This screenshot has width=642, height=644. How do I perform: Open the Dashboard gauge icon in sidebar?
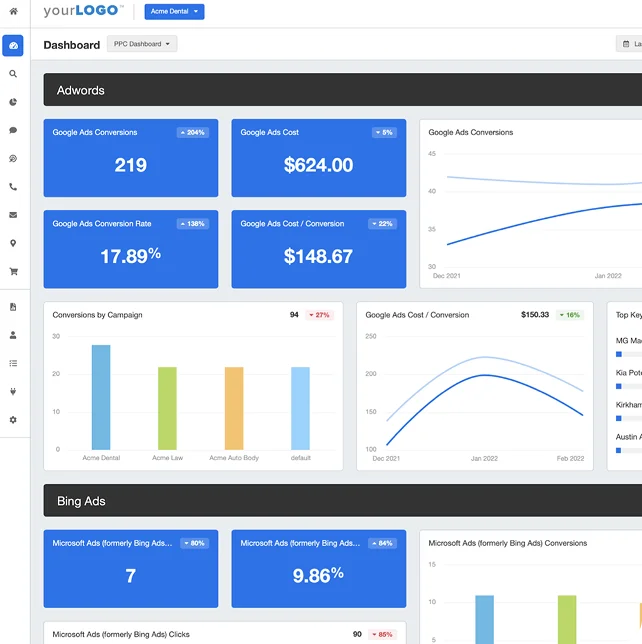[13, 46]
